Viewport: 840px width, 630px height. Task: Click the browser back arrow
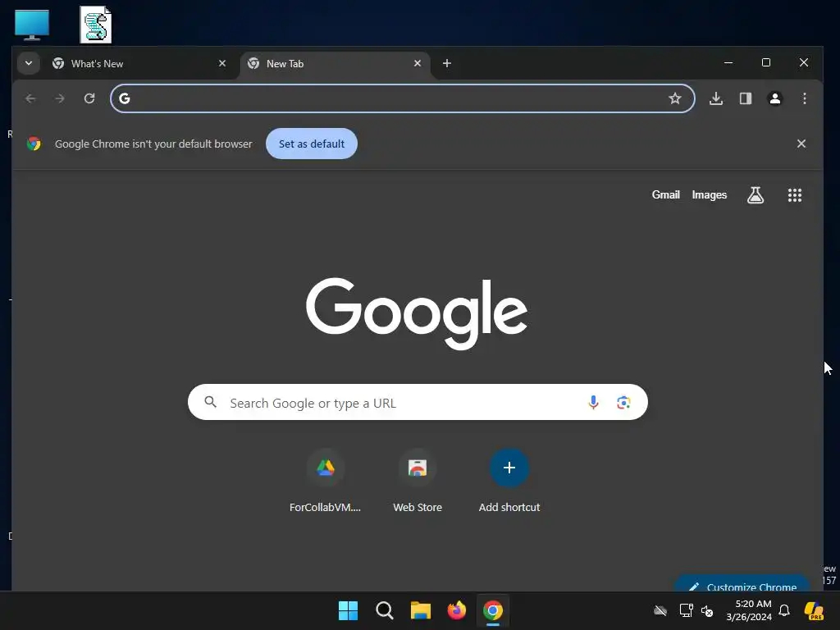30,98
